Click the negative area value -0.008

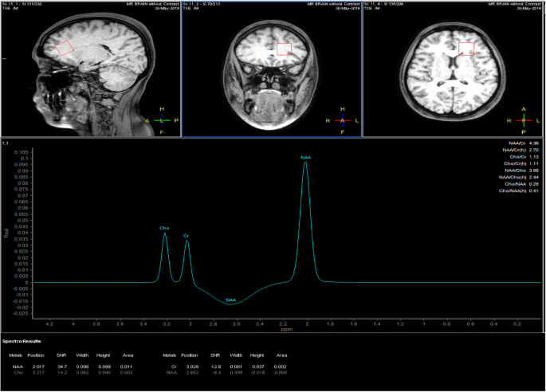pyautogui.click(x=281, y=373)
